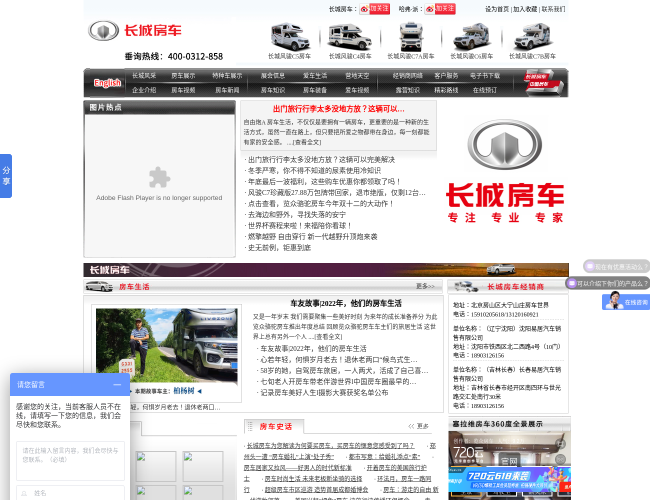The width and height of the screenshot is (650, 500).
Task: Open 在线预订 menu item
Action: coord(485,90)
